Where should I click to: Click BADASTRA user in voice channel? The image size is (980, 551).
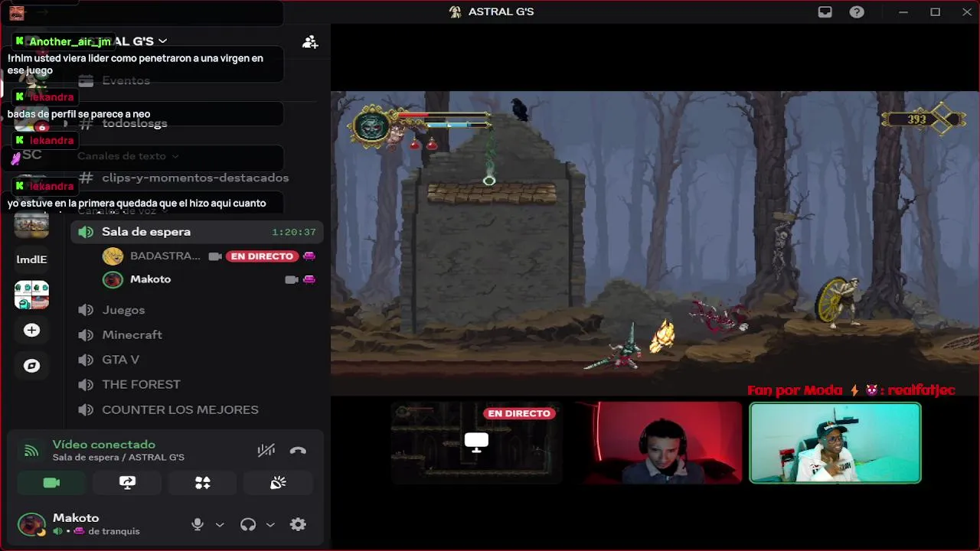pos(165,256)
